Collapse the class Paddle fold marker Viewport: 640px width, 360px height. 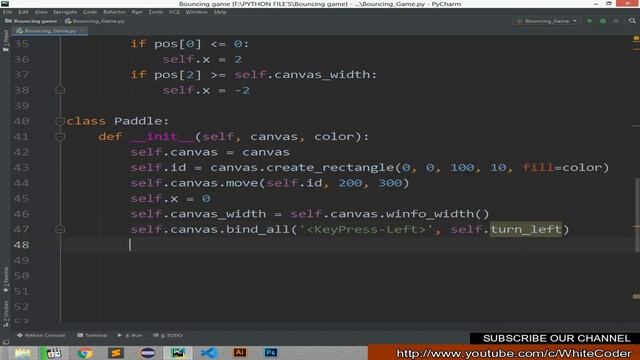click(x=60, y=121)
